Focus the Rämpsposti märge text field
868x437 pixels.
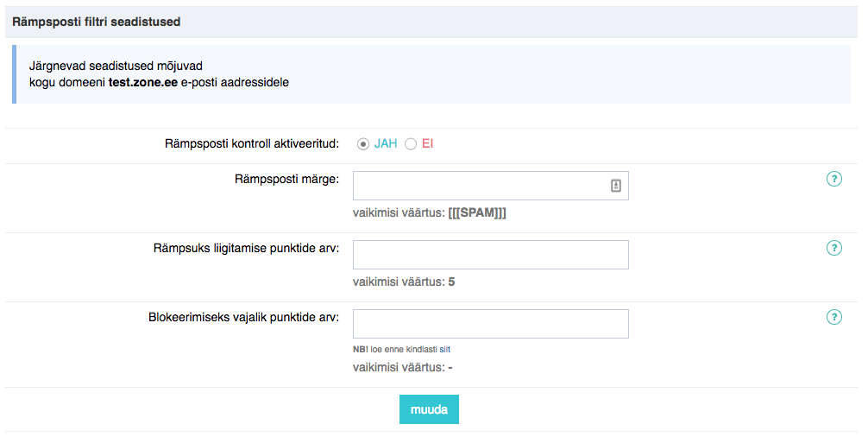(490, 186)
